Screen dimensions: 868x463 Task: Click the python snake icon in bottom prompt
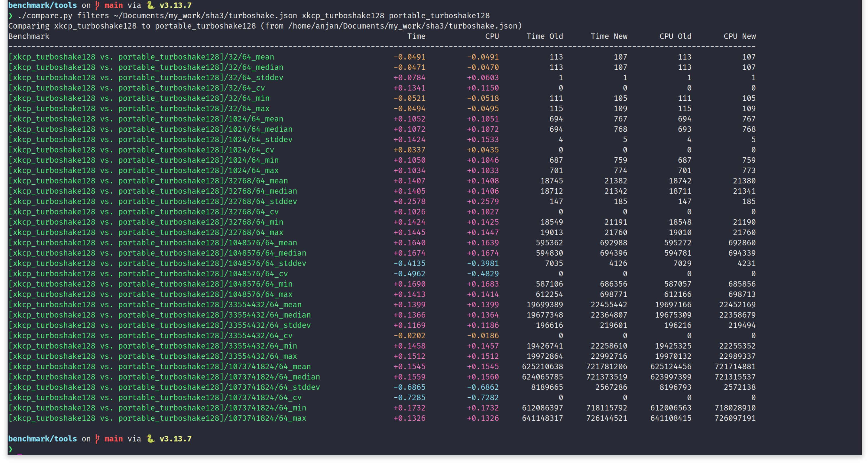[150, 438]
